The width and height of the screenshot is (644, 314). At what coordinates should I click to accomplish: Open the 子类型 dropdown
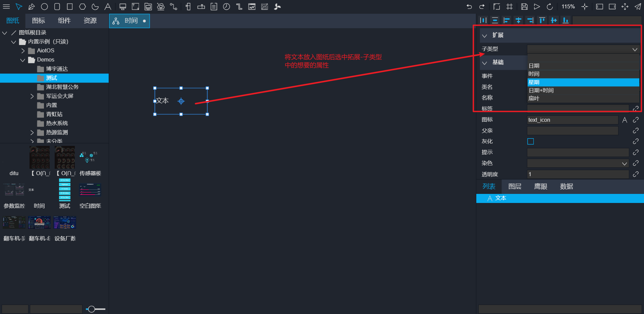pos(583,49)
